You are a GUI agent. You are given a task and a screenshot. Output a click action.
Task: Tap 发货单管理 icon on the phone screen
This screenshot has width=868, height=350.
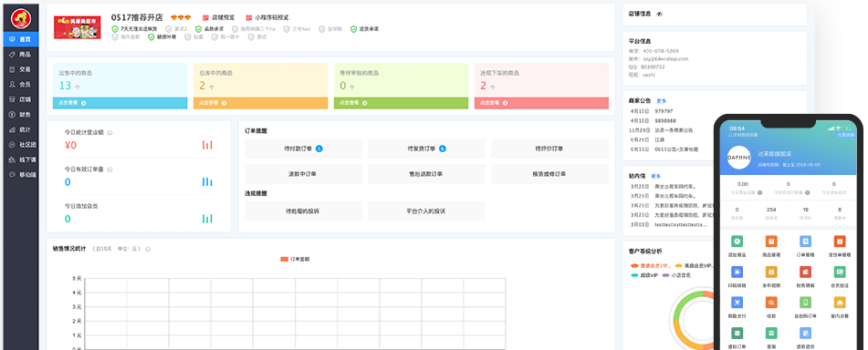click(x=840, y=242)
